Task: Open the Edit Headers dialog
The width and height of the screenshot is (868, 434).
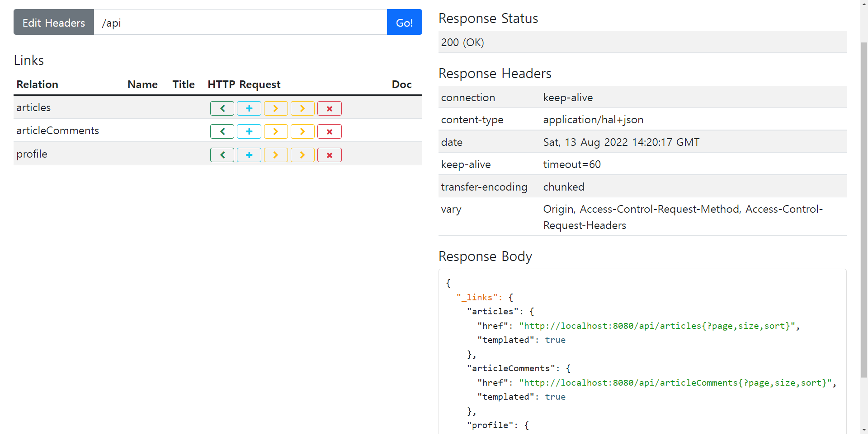Action: point(54,22)
